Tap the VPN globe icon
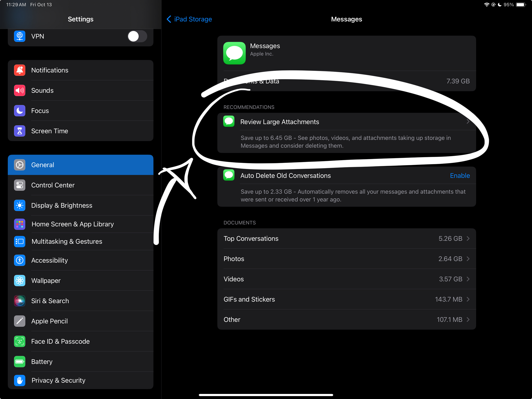Image resolution: width=532 pixels, height=399 pixels. (19, 36)
